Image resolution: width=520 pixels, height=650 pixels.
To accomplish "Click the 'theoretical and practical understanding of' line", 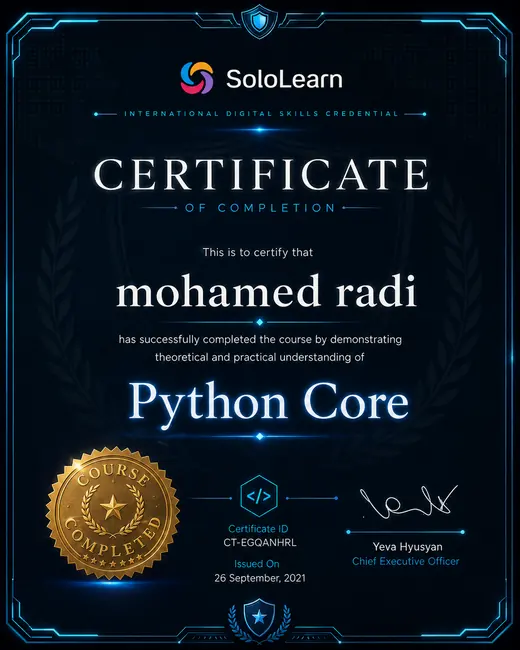I will (x=260, y=357).
